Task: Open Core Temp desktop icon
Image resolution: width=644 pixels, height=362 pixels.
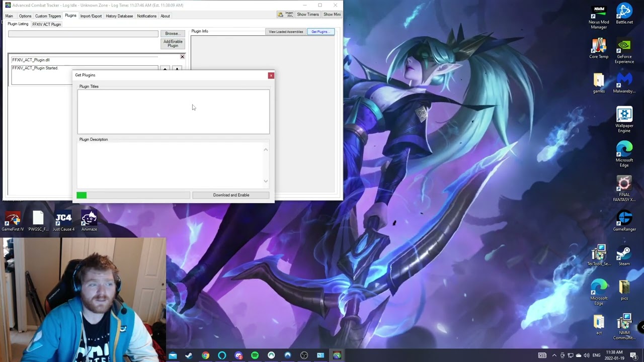Action: tap(599, 49)
